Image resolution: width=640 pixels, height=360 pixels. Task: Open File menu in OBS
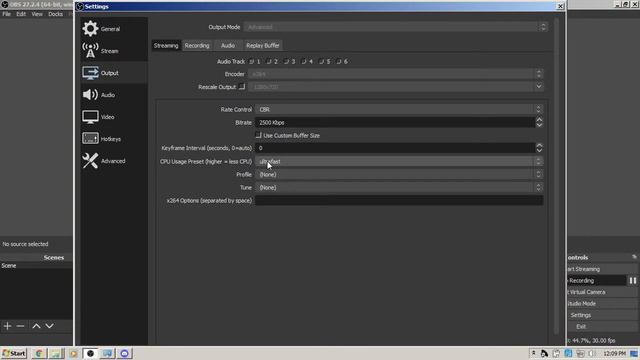[x=7, y=14]
